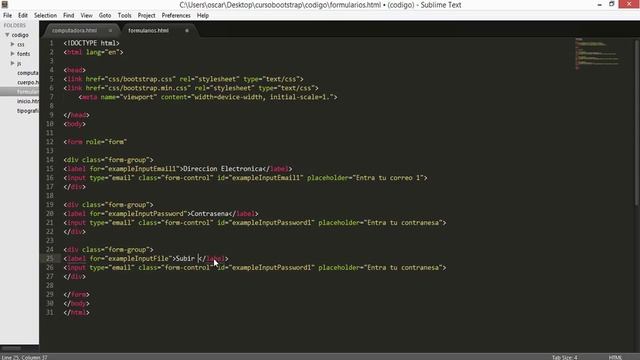Close the computadora.html tab

(110, 31)
